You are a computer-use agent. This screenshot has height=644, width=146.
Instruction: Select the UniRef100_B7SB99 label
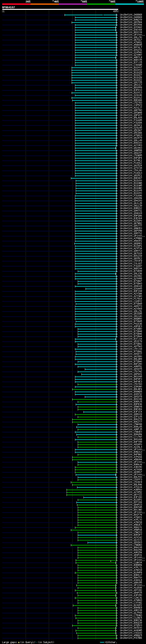coord(131,271)
